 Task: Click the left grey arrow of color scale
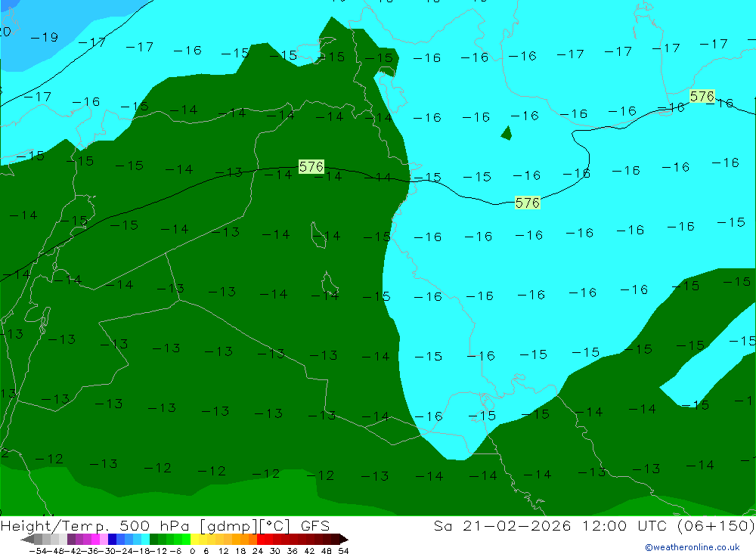(x=27, y=540)
